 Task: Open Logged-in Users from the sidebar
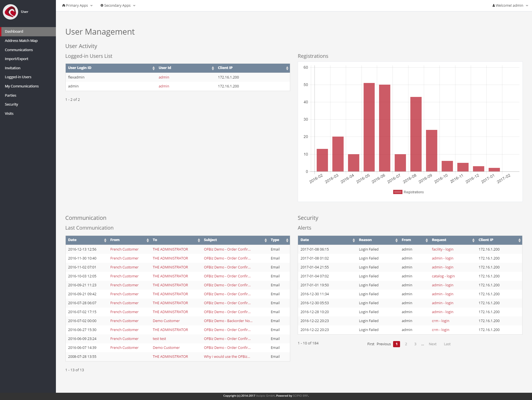pyautogui.click(x=18, y=77)
